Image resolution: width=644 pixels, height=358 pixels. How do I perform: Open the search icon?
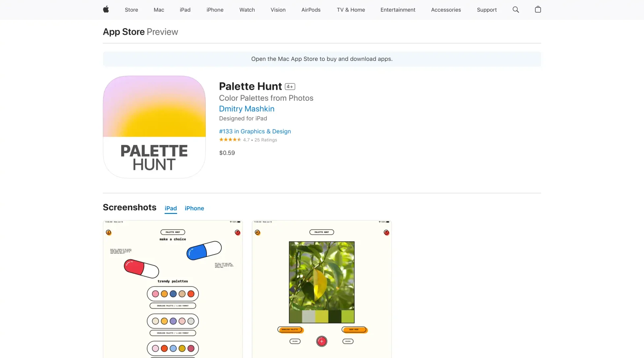(x=516, y=10)
